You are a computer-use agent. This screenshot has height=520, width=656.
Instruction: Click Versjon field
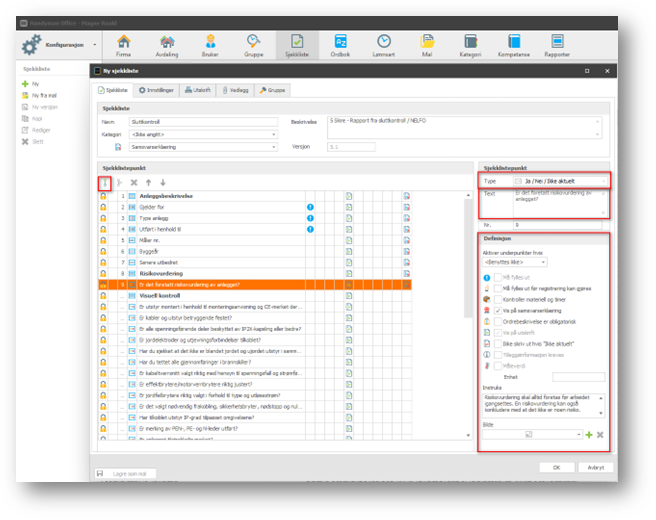(351, 147)
